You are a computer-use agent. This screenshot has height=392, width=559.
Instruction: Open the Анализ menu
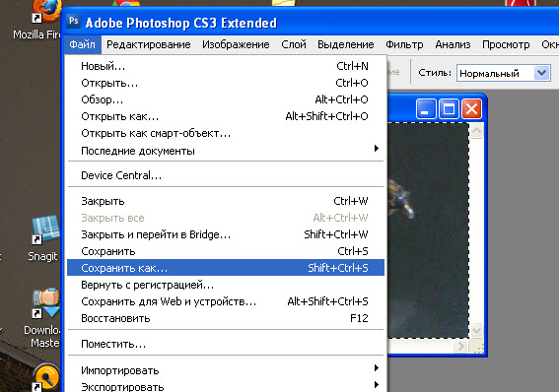pyautogui.click(x=453, y=45)
